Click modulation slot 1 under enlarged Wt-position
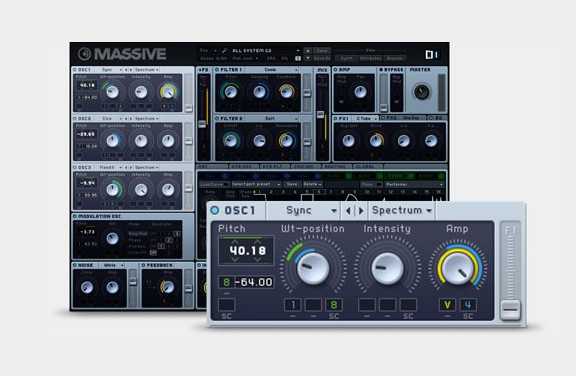576x376 pixels. (293, 305)
